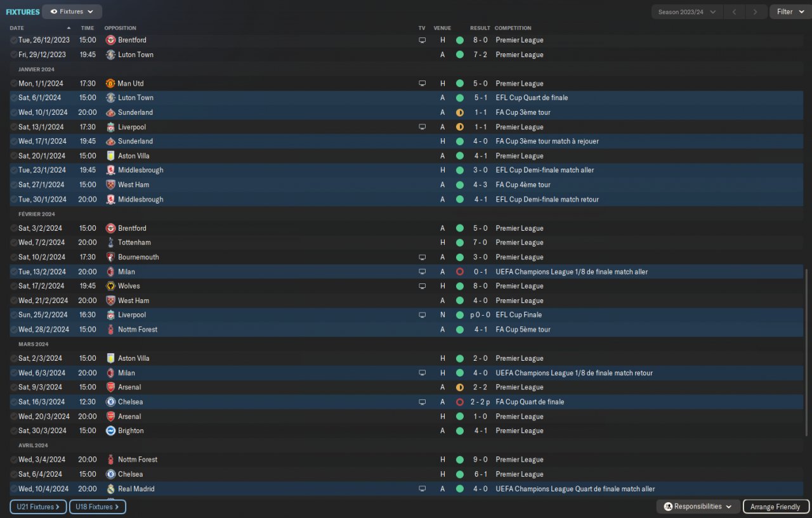
Task: Click the Tottenham club badge
Action: [x=110, y=242]
